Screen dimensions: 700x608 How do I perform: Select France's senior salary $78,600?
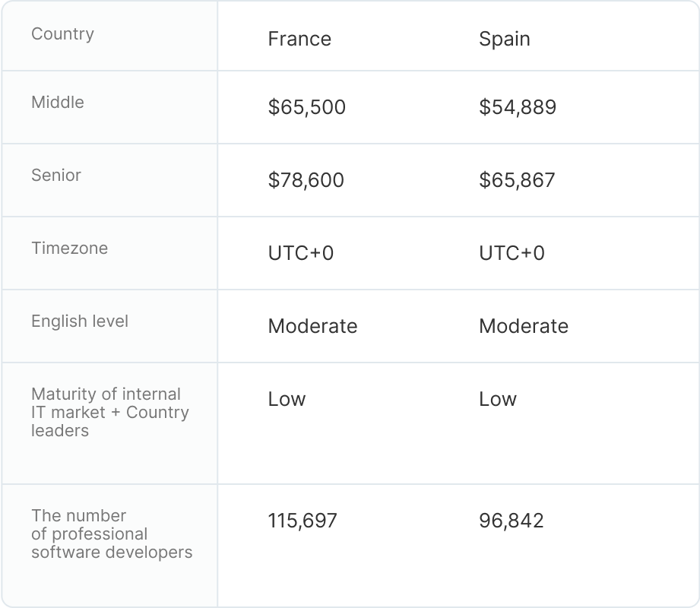[306, 180]
